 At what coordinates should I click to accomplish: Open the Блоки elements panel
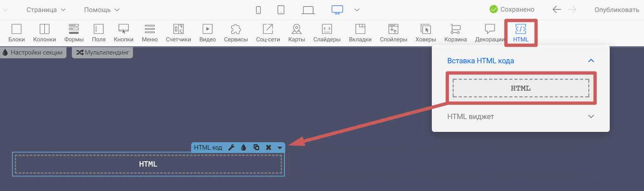17,33
